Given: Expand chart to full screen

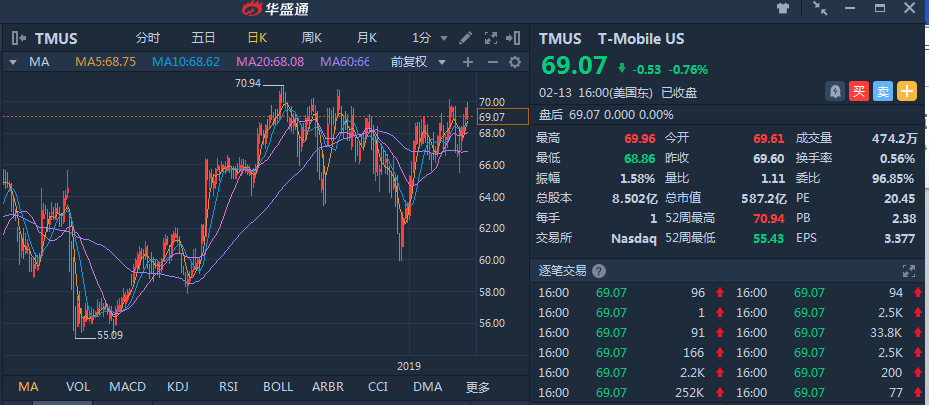Looking at the screenshot, I should point(491,38).
